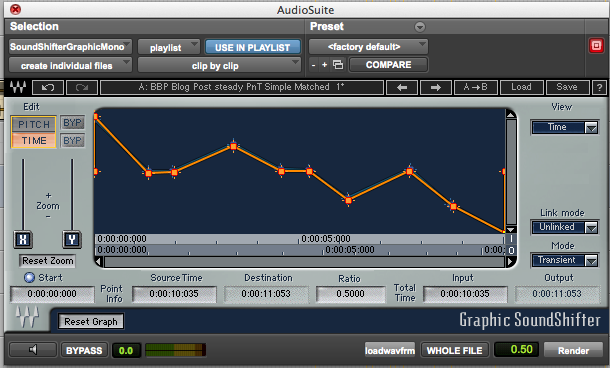Click the Waves logo icon in toolbar
The image size is (610, 368).
pyautogui.click(x=18, y=87)
